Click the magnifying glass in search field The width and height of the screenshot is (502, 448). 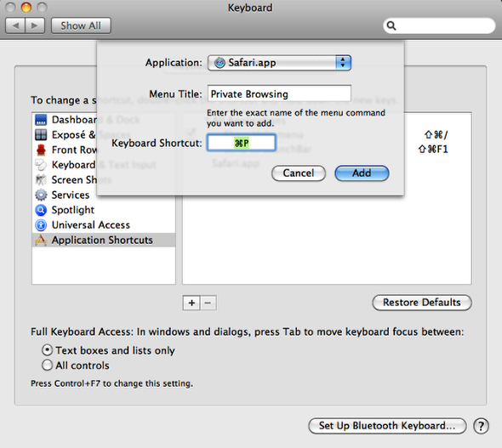pos(391,26)
